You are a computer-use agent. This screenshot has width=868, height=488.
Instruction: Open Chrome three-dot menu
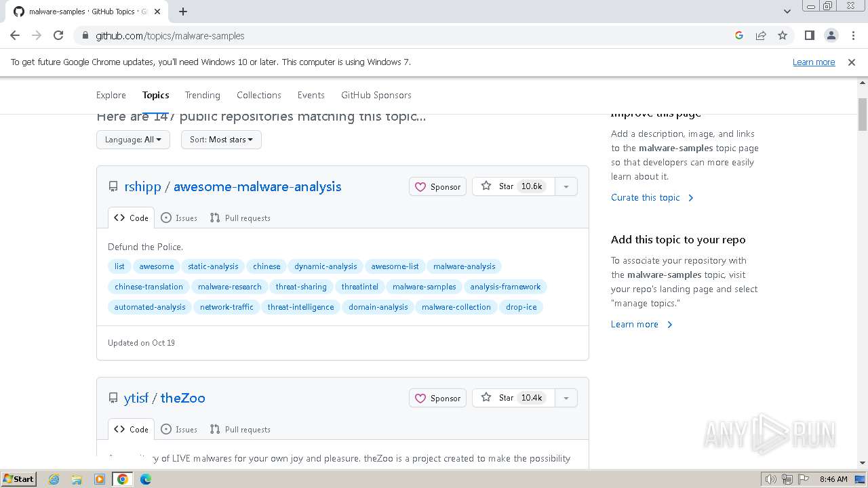852,35
